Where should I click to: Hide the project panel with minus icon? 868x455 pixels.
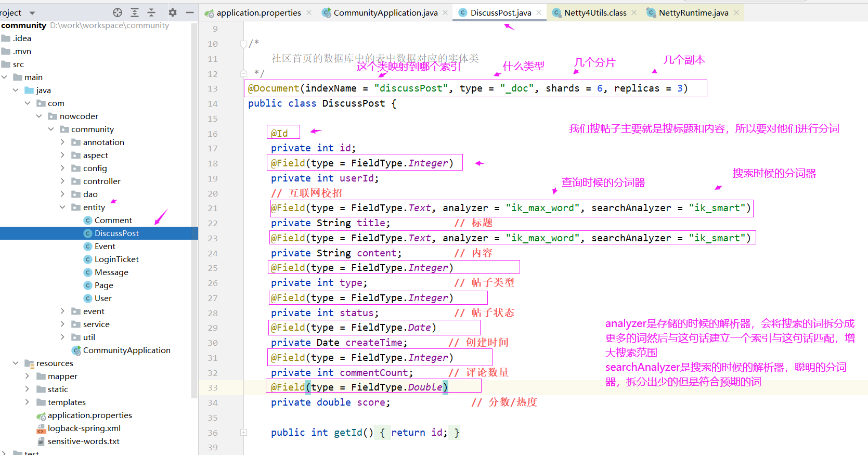[190, 12]
